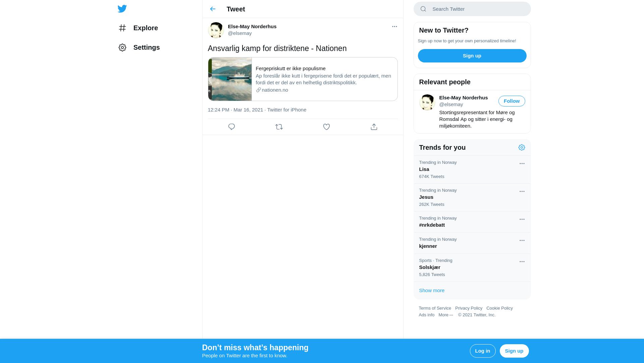Open the nationen.no article link
Viewport: 644px width, 363px height.
[x=275, y=90]
